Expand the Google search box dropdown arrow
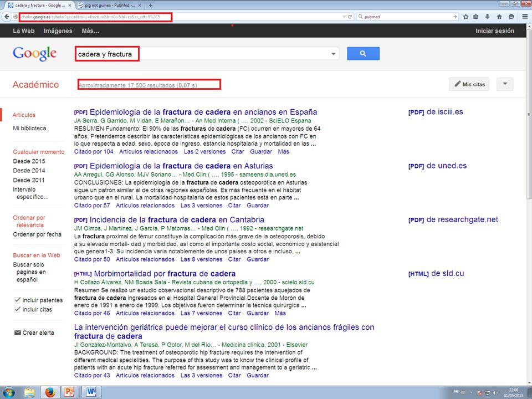The width and height of the screenshot is (532, 399). coord(333,54)
